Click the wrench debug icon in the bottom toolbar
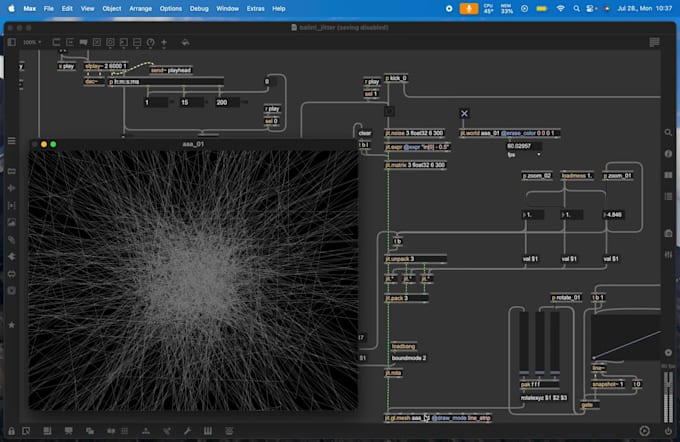680x442 pixels. 187,431
